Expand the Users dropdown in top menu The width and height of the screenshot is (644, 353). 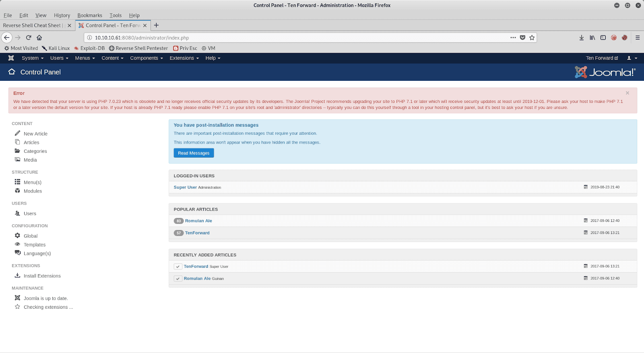tap(59, 58)
